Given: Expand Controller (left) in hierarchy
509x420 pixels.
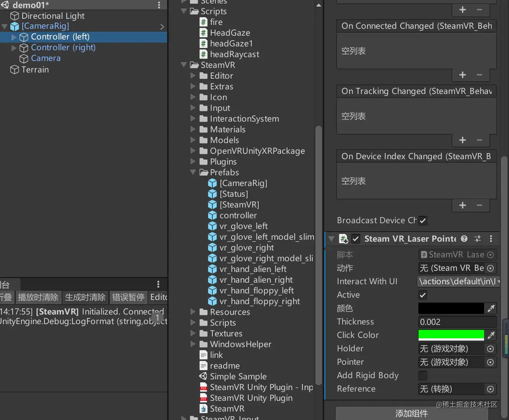Looking at the screenshot, I should click(14, 37).
